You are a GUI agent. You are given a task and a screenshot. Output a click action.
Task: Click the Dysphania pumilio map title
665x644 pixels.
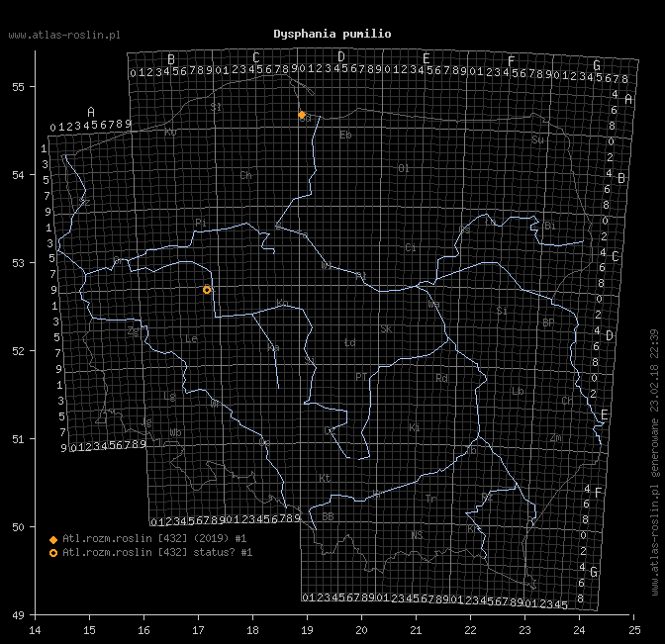pyautogui.click(x=332, y=34)
